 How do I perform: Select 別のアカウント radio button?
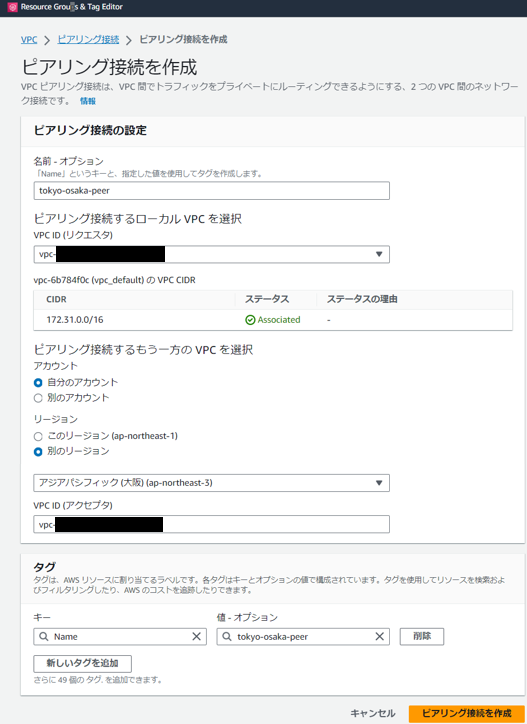pyautogui.click(x=38, y=398)
